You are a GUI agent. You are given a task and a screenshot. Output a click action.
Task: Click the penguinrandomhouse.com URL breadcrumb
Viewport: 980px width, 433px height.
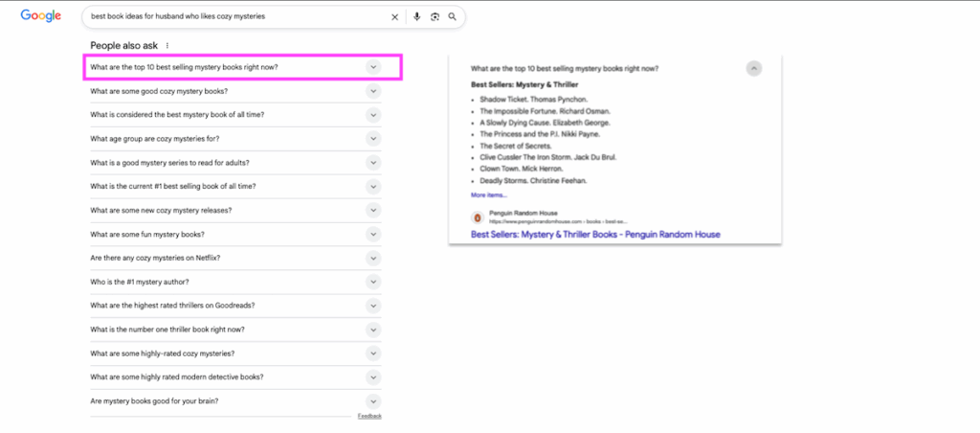pyautogui.click(x=558, y=221)
